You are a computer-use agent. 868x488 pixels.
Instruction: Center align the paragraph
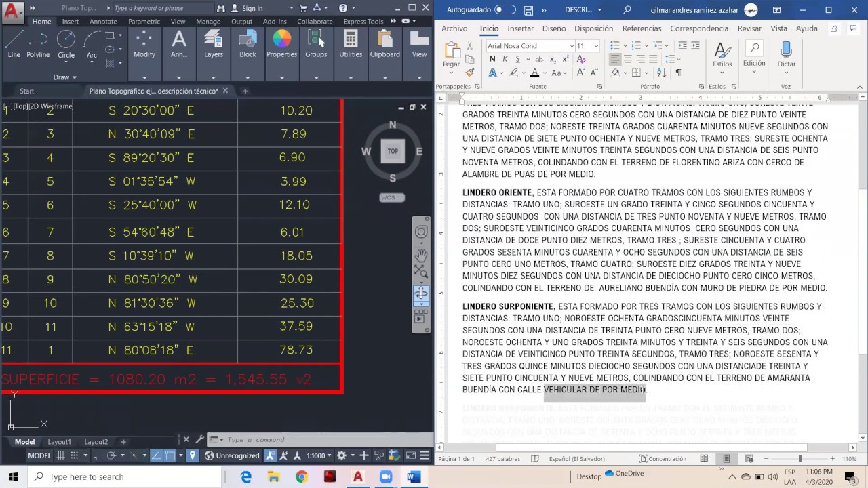(x=628, y=60)
